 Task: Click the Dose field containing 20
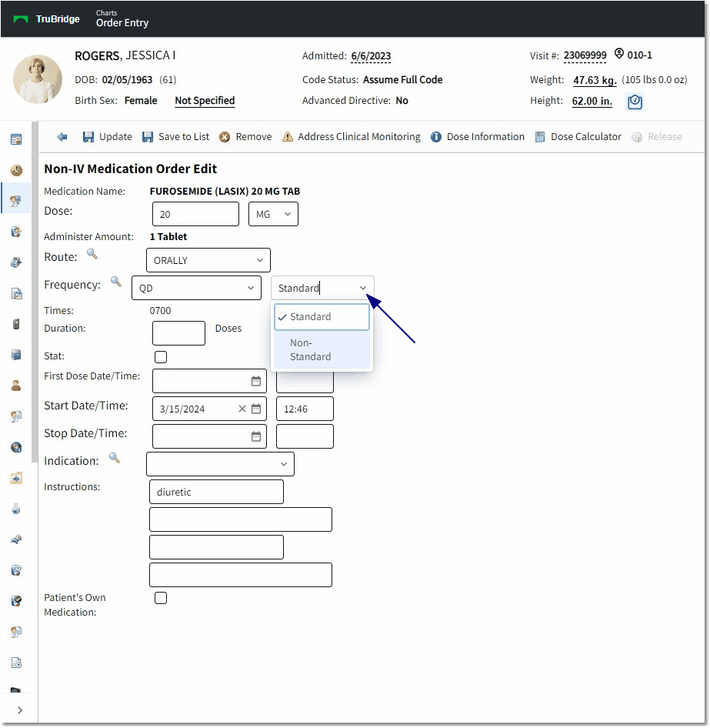196,214
